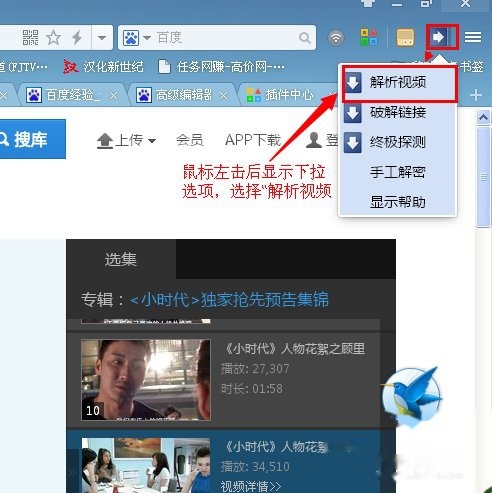Open a new tab with plus button
Viewport: 492px width, 493px height.
pyautogui.click(x=476, y=95)
